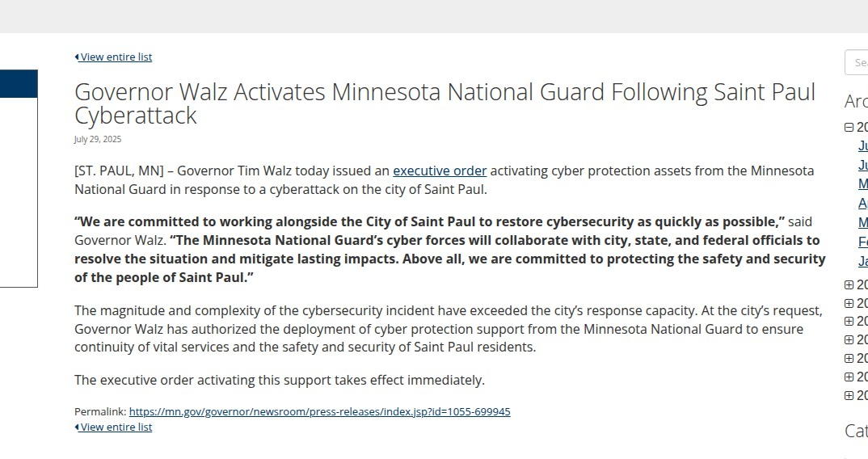The height and width of the screenshot is (459, 868).
Task: Expand the last collapsed archive year
Action: (849, 396)
